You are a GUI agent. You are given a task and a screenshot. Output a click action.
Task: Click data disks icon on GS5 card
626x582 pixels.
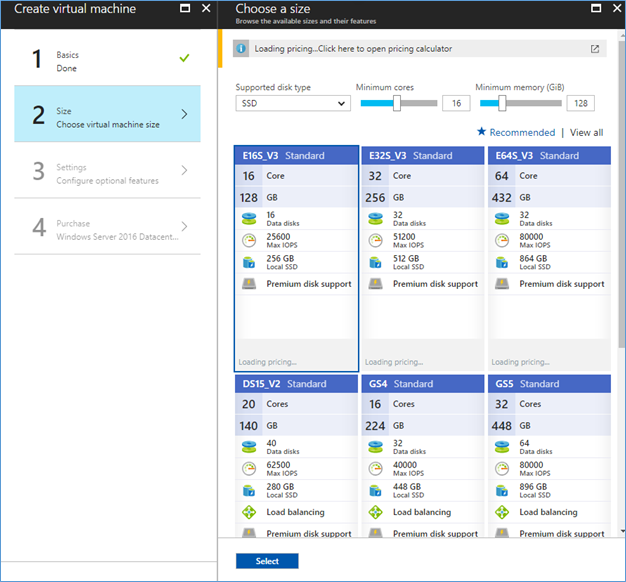pos(502,447)
